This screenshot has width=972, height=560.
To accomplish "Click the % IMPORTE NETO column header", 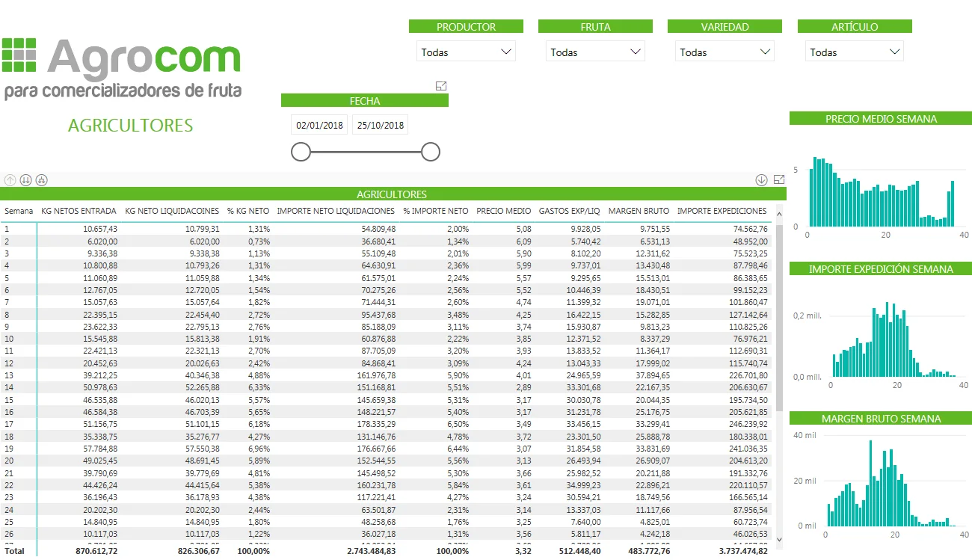I will 436,211.
